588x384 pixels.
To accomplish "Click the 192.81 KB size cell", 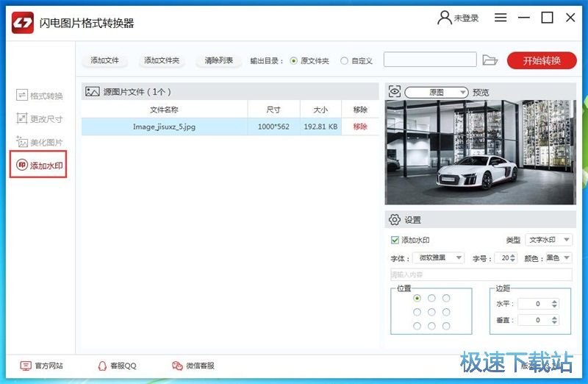I will coord(320,127).
